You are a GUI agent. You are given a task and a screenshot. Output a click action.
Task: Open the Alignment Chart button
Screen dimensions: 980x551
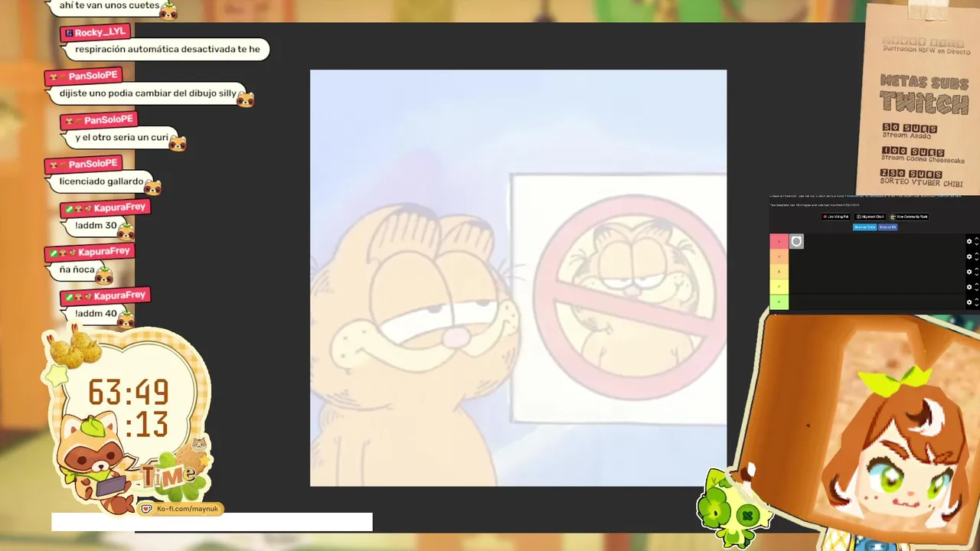(870, 217)
